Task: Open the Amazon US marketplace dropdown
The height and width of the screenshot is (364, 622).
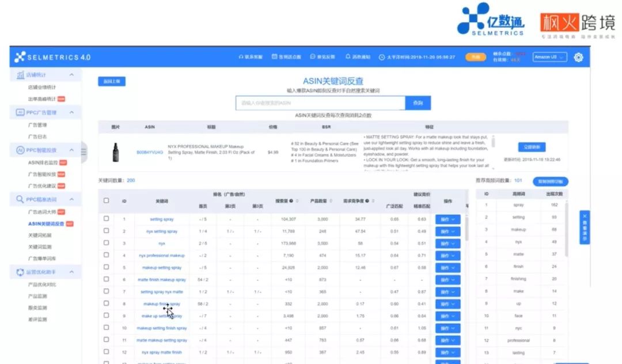Action: tap(549, 57)
